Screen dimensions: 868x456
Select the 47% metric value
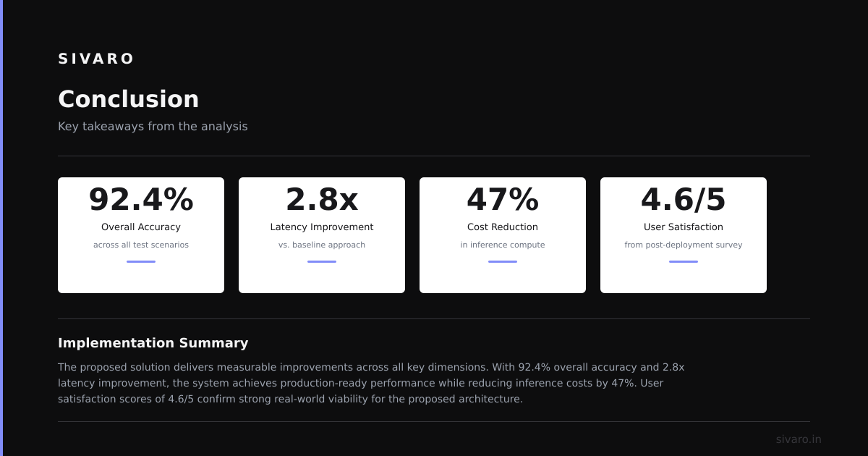tap(503, 200)
